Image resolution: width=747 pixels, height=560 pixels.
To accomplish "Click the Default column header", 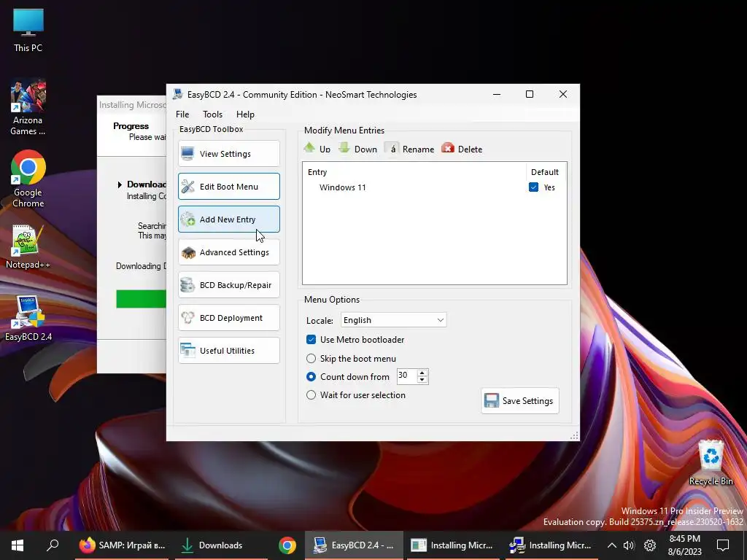I will (x=545, y=172).
